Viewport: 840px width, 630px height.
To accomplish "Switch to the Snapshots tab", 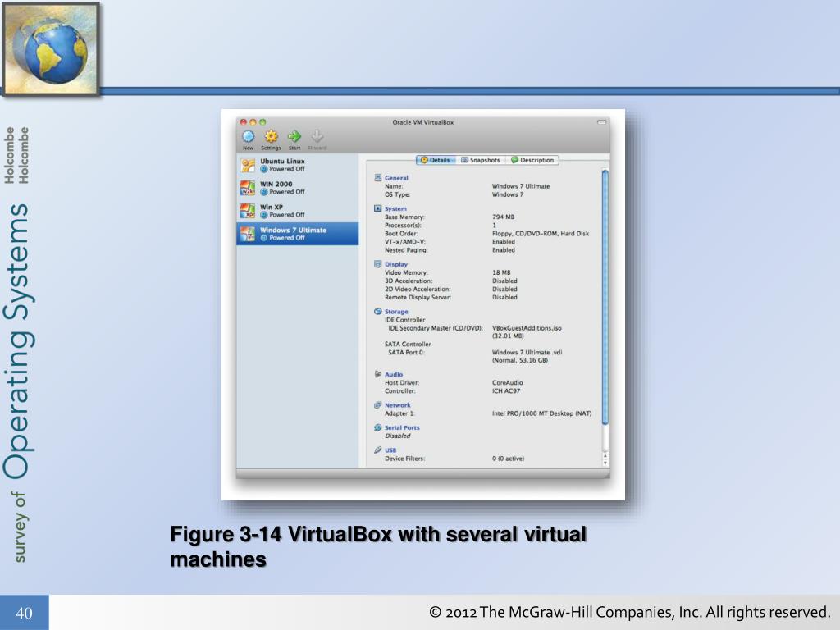I will 481,160.
